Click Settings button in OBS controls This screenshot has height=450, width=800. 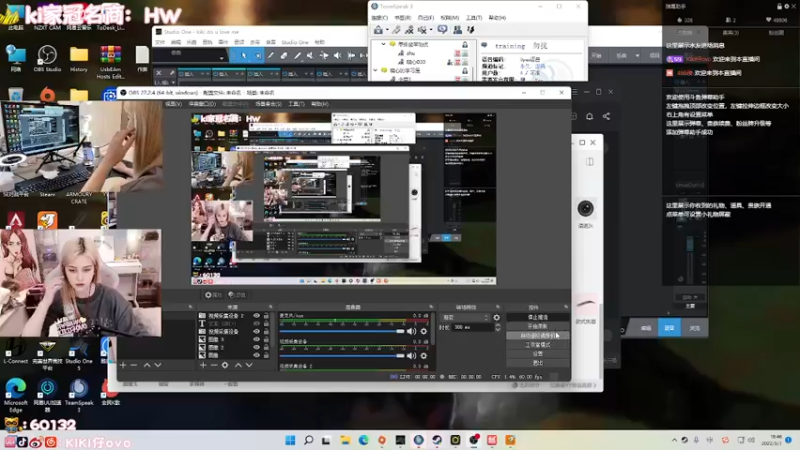tap(537, 354)
